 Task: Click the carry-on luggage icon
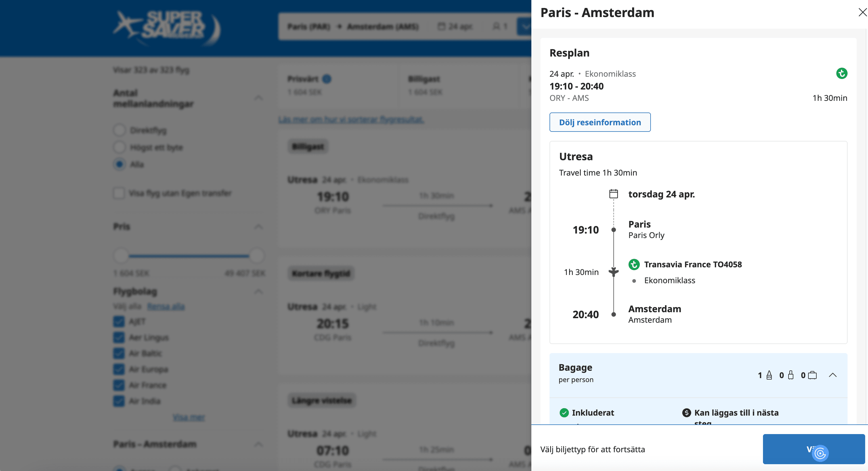791,375
